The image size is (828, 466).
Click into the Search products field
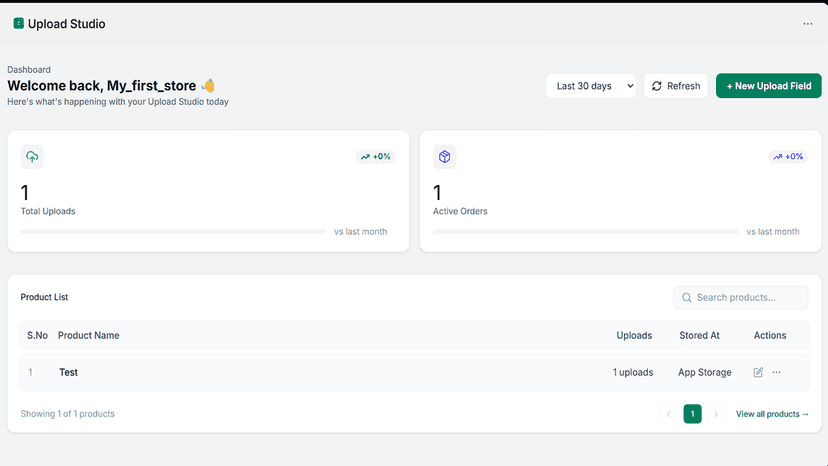coord(741,297)
